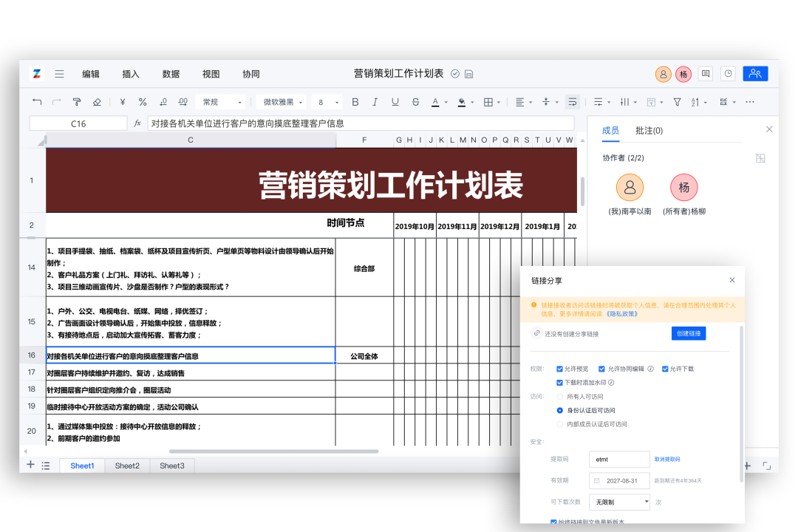
Task: Open the 协同 menu
Action: (x=251, y=75)
